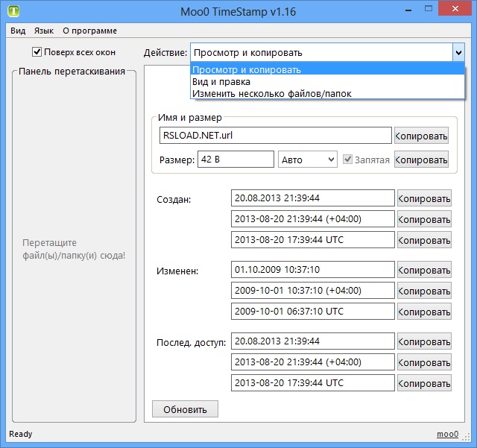Open the Вид menu
The height and width of the screenshot is (448, 477).
coord(18,31)
